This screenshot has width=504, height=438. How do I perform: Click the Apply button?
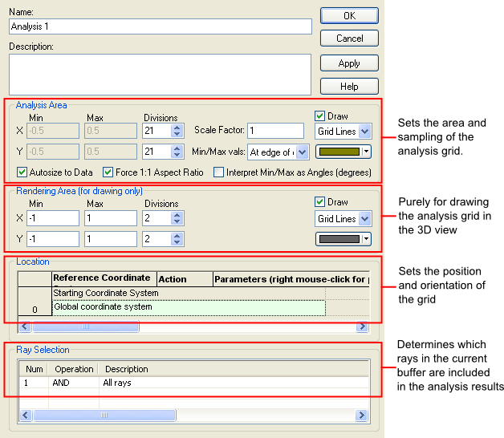(349, 63)
